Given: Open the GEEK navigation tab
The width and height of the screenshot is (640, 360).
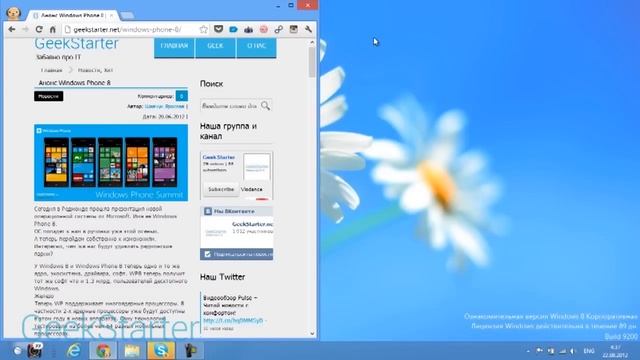Looking at the screenshot, I should 215,47.
